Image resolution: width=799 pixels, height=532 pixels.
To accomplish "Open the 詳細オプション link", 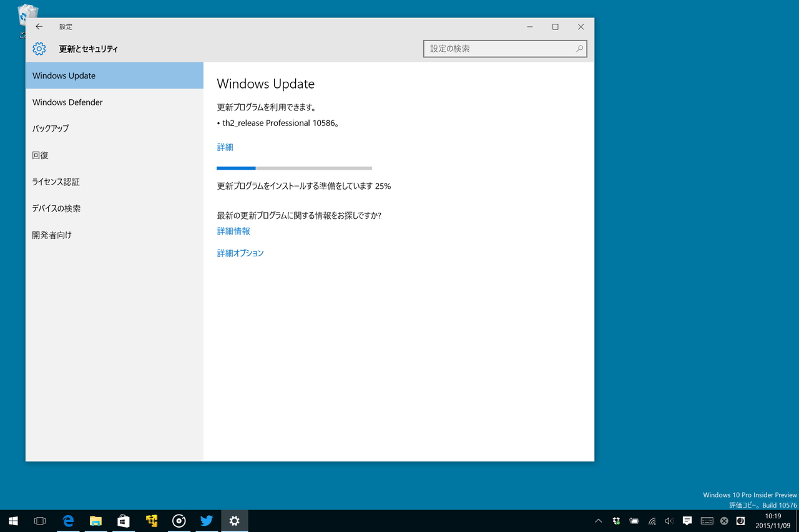I will coord(240,253).
